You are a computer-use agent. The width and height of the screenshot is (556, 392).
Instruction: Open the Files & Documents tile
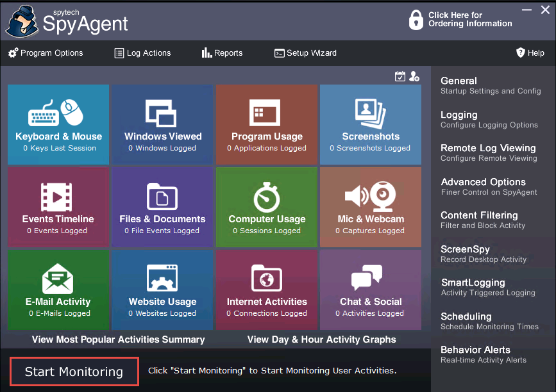pyautogui.click(x=162, y=207)
